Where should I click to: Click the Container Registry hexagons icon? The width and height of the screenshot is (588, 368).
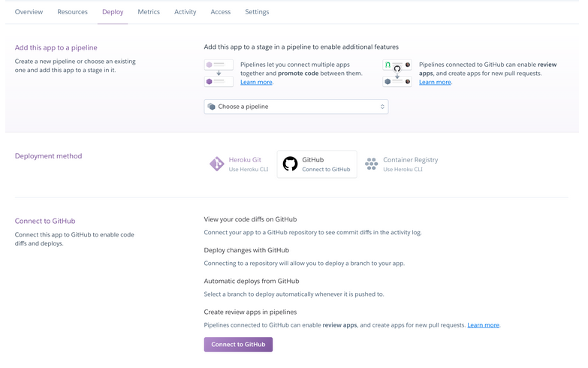click(371, 164)
